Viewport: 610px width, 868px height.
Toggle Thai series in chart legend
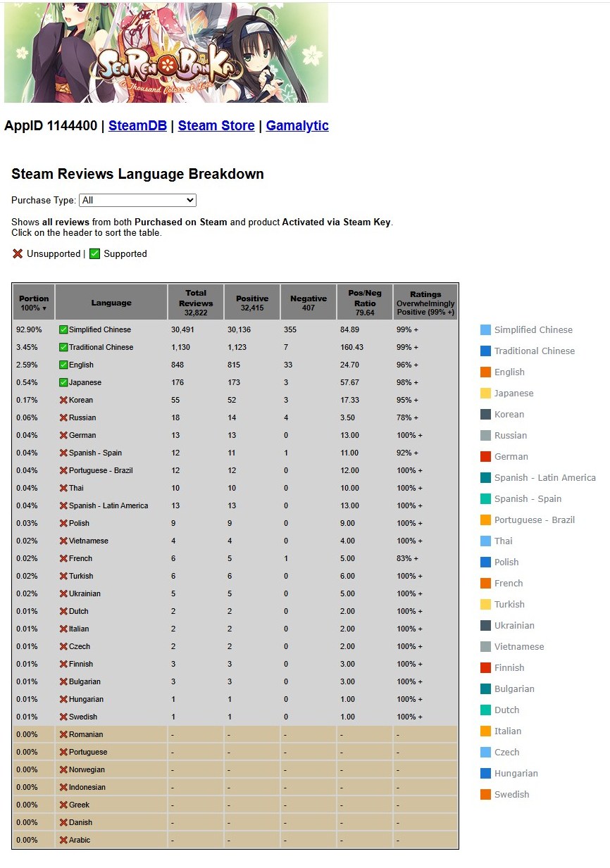(497, 541)
